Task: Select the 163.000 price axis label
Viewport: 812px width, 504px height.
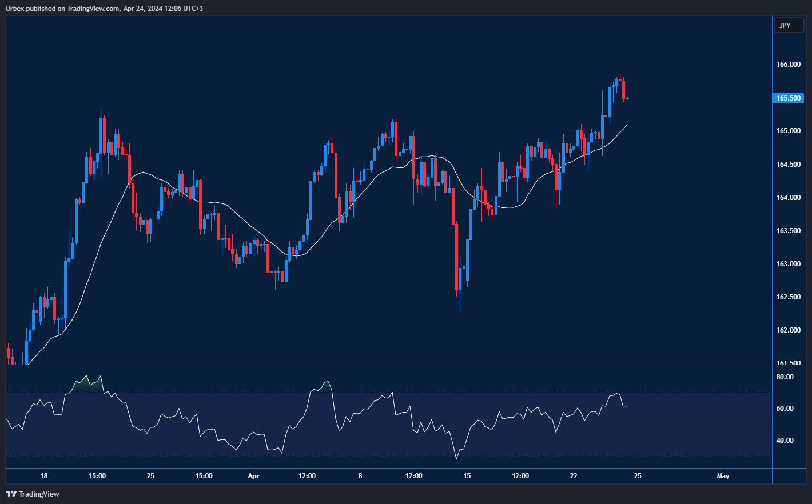Action: coord(788,264)
